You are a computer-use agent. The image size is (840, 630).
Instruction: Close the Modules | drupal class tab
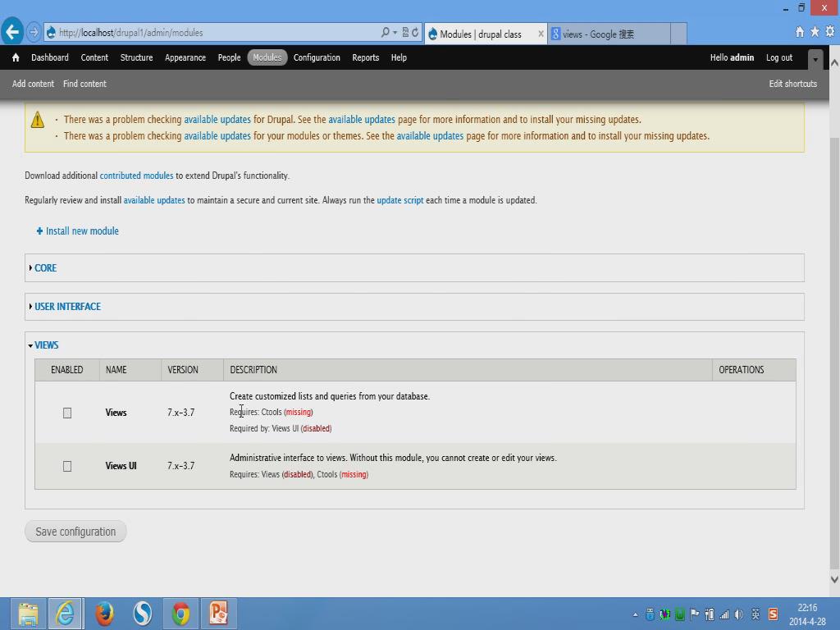pyautogui.click(x=541, y=34)
